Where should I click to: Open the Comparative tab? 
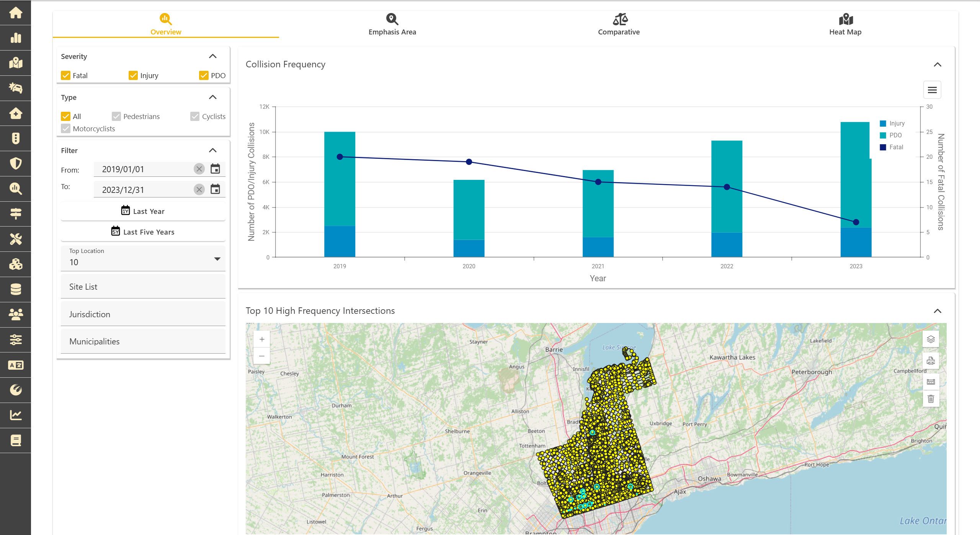pos(619,24)
